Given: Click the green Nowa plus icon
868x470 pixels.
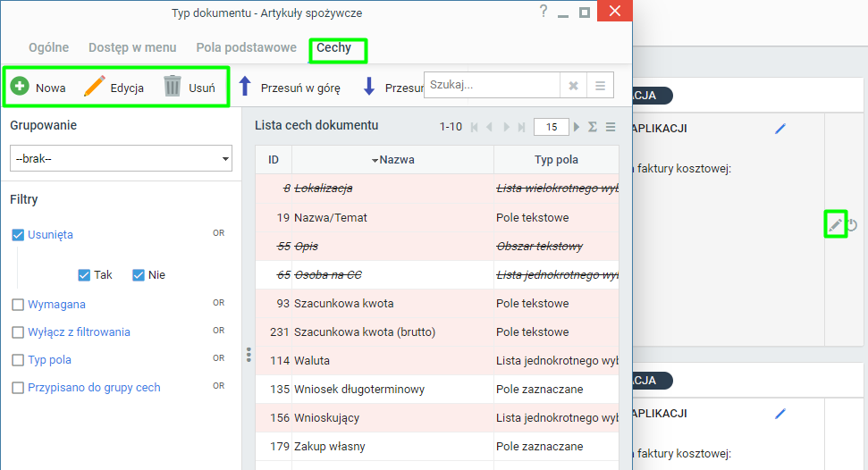Looking at the screenshot, I should [20, 87].
